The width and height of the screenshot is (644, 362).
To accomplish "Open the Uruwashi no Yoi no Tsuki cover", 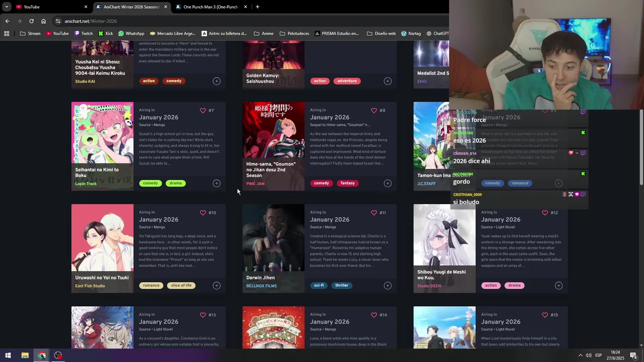I will [x=102, y=238].
